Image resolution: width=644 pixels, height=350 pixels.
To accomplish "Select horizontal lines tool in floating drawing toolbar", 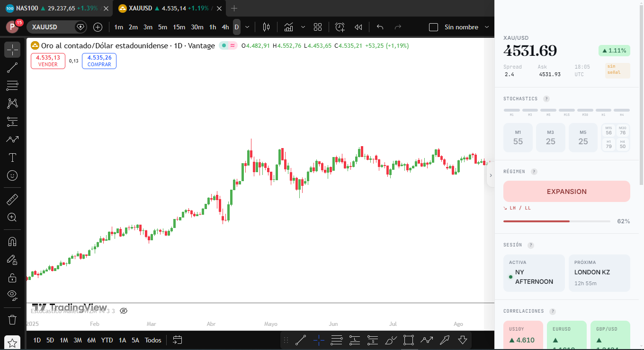I will [337, 340].
